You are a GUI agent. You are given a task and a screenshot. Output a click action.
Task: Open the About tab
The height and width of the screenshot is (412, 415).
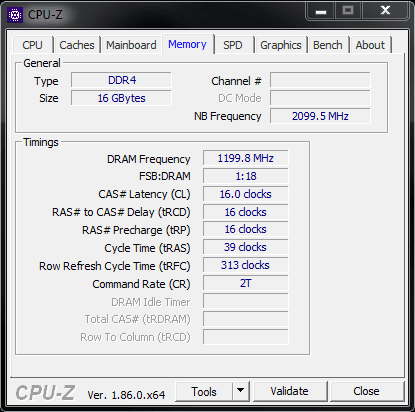(x=370, y=45)
